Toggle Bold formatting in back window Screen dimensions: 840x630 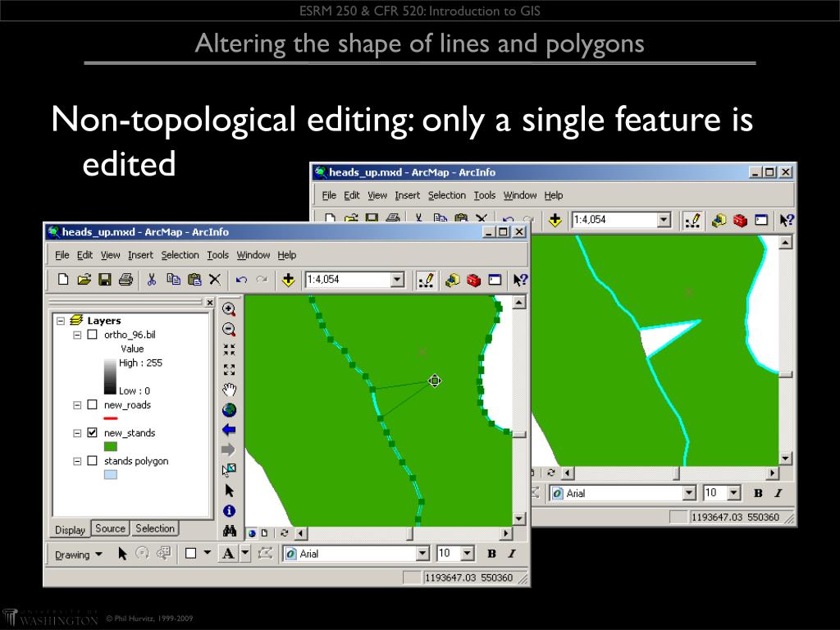coord(758,493)
